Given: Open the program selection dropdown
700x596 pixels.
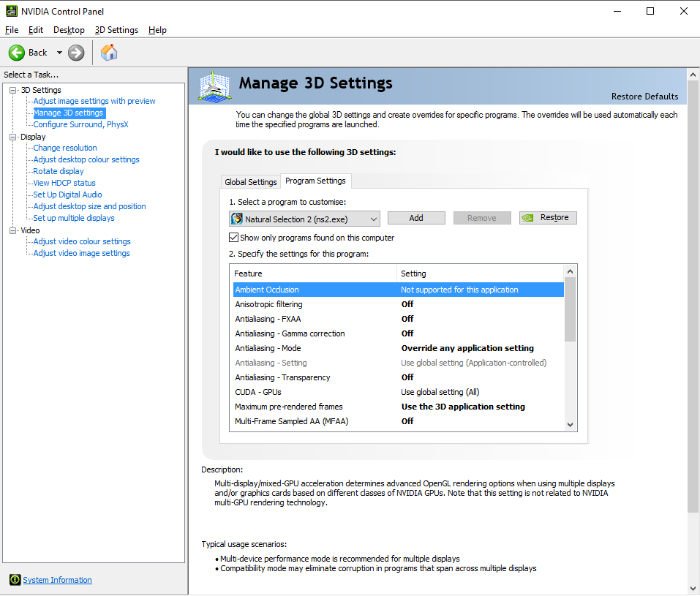Looking at the screenshot, I should click(304, 219).
